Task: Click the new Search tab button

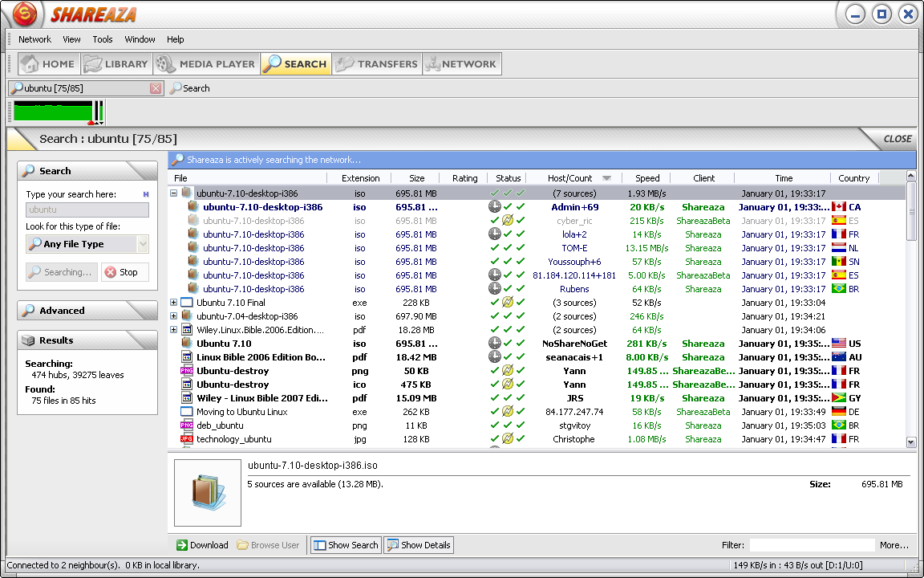Action: (190, 88)
